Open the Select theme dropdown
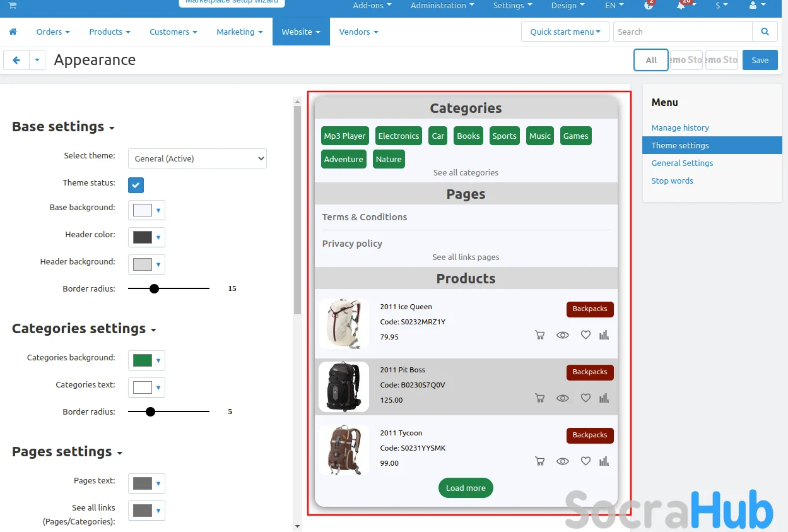 tap(197, 158)
